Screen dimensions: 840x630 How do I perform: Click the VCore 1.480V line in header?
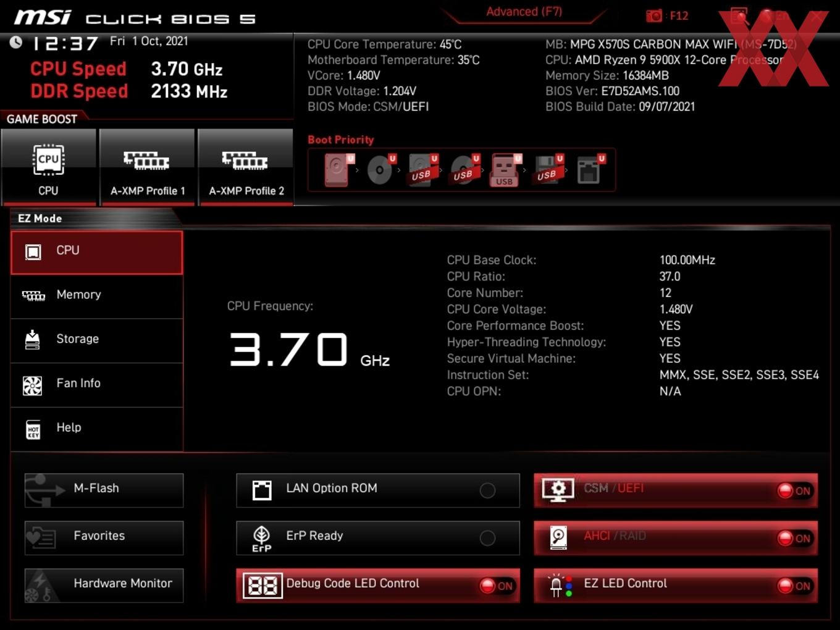point(344,75)
